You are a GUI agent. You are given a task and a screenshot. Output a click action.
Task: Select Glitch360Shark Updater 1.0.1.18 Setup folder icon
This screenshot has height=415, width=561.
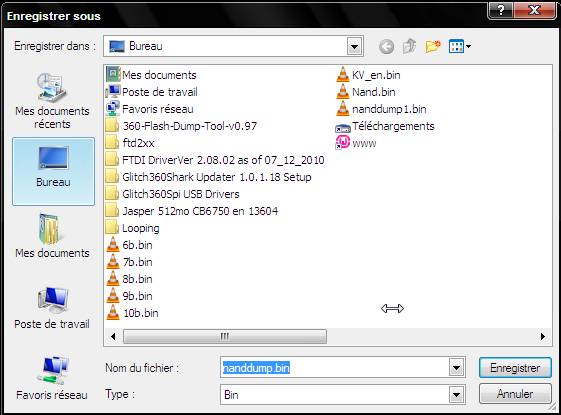(x=112, y=177)
